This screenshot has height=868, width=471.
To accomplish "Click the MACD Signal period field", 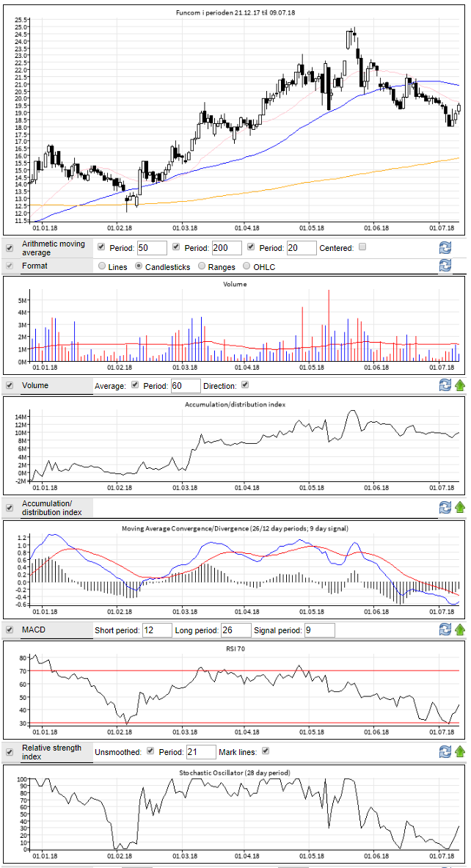I will point(319,630).
